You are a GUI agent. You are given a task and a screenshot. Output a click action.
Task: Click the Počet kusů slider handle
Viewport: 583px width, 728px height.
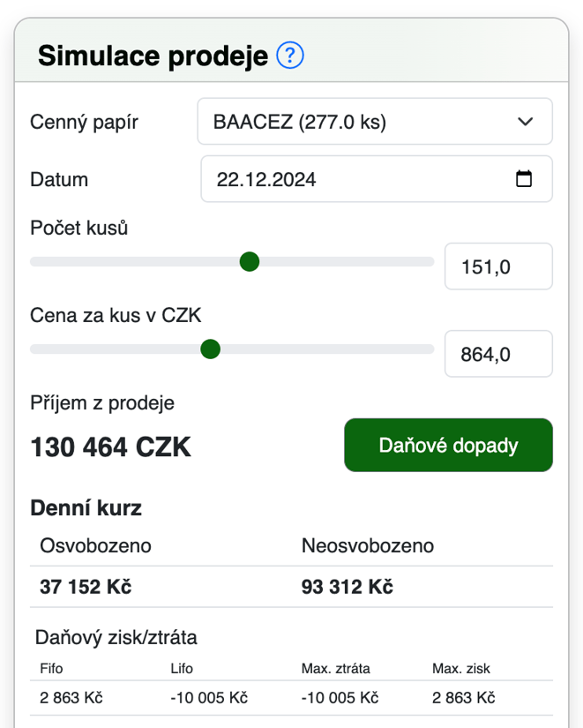click(x=250, y=262)
